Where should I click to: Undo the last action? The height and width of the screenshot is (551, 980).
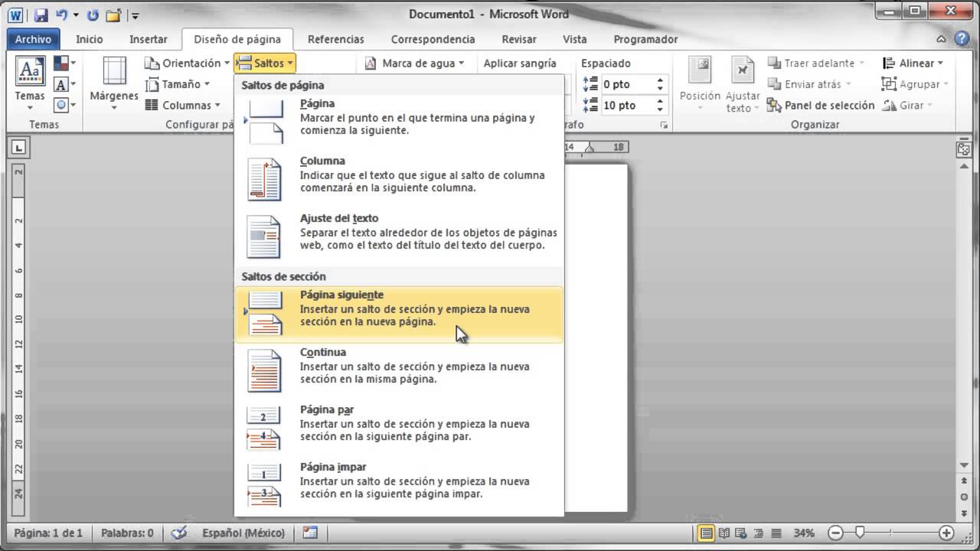point(62,15)
